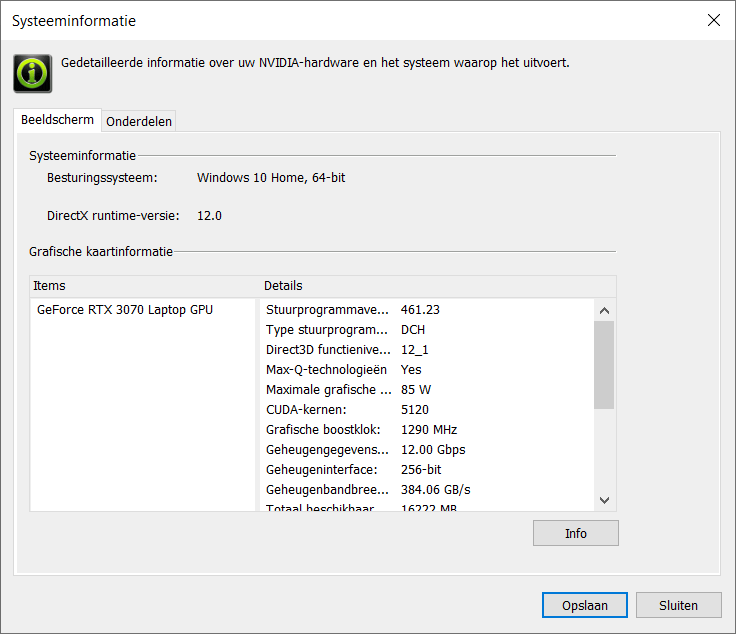
Task: Select the Stuurprogrammave... 461.23 row
Action: 427,310
